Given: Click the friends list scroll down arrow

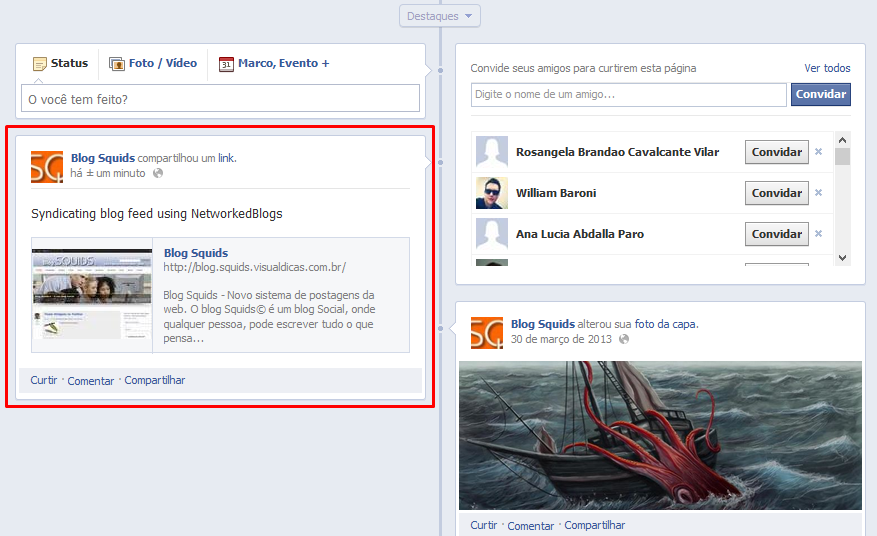Looking at the screenshot, I should (842, 258).
